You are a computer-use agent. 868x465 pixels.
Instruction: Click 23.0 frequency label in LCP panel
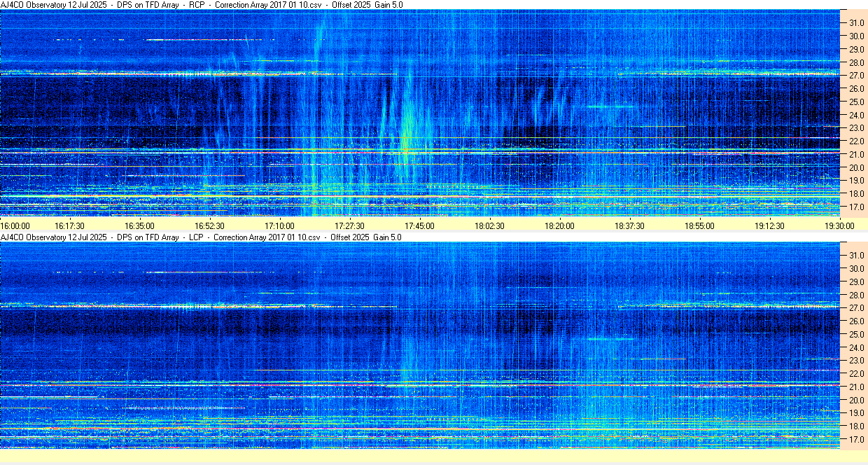coord(856,361)
